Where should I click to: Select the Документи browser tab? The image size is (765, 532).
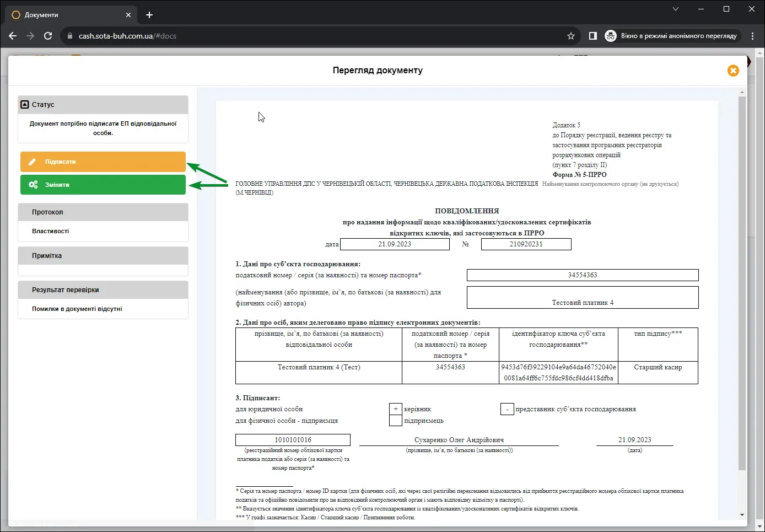(72, 15)
